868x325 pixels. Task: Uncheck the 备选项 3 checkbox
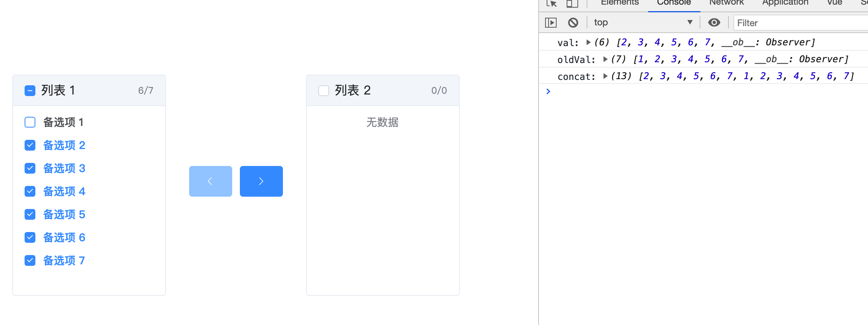(30, 168)
